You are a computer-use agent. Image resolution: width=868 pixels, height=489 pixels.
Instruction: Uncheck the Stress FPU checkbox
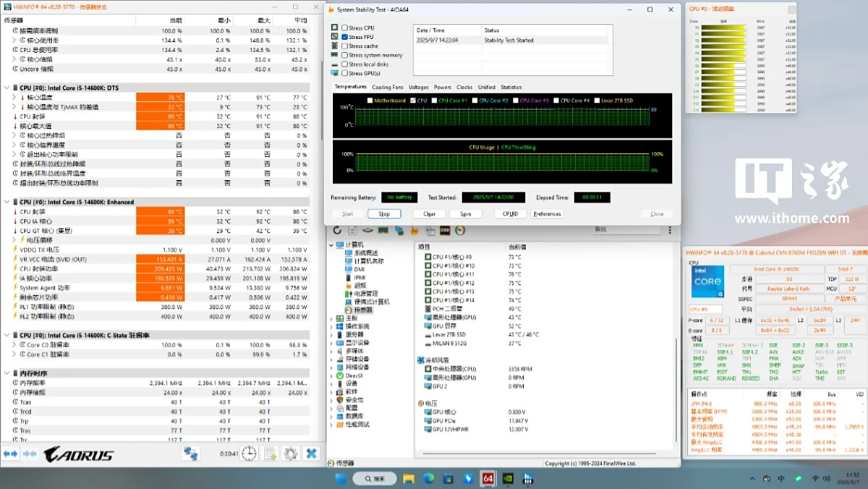pos(345,37)
